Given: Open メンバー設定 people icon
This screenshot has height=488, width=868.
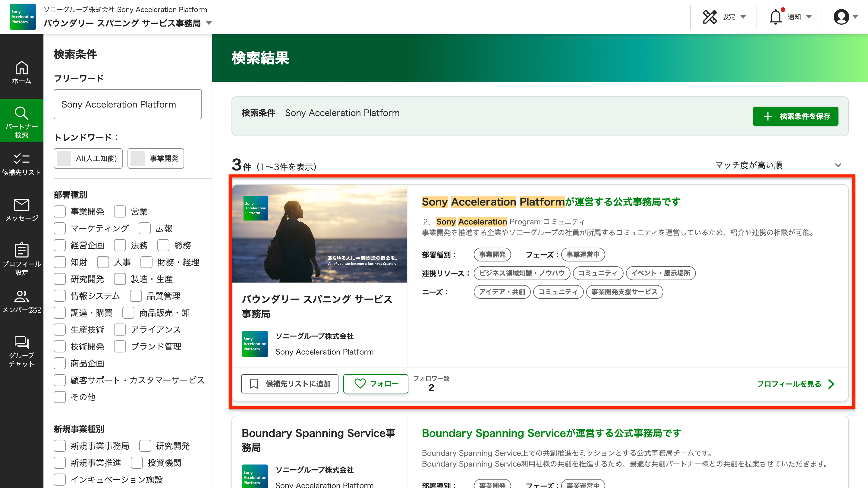Looking at the screenshot, I should 22,296.
